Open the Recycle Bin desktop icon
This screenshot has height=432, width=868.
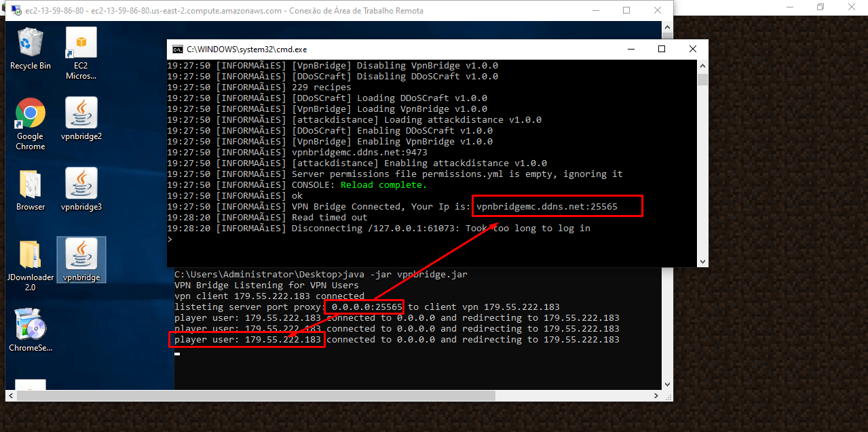[31, 49]
